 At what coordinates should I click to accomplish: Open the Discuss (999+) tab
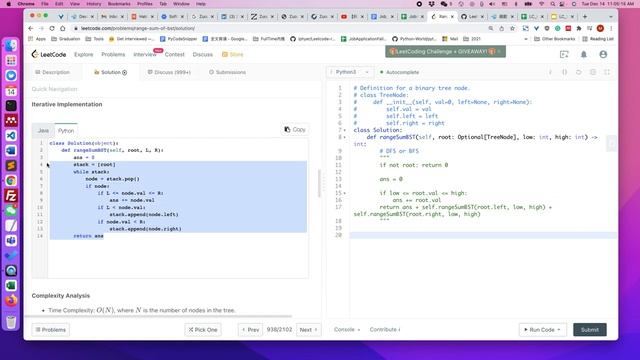click(169, 72)
